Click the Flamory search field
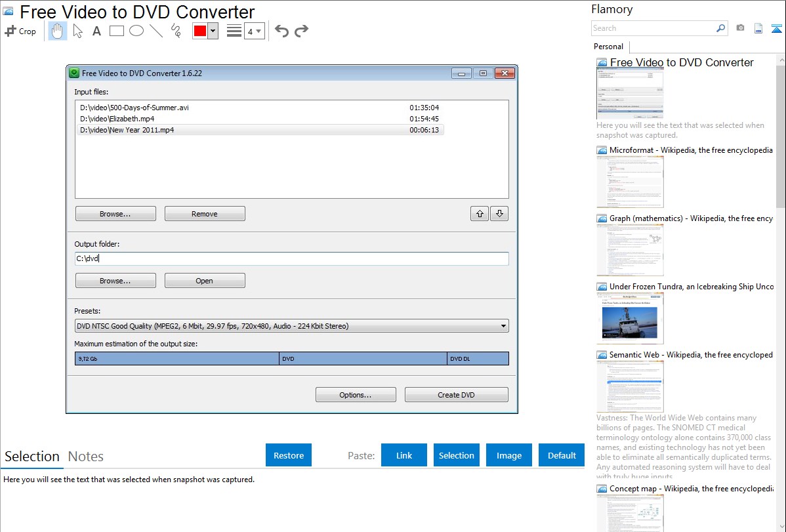The image size is (786, 532). pos(653,28)
